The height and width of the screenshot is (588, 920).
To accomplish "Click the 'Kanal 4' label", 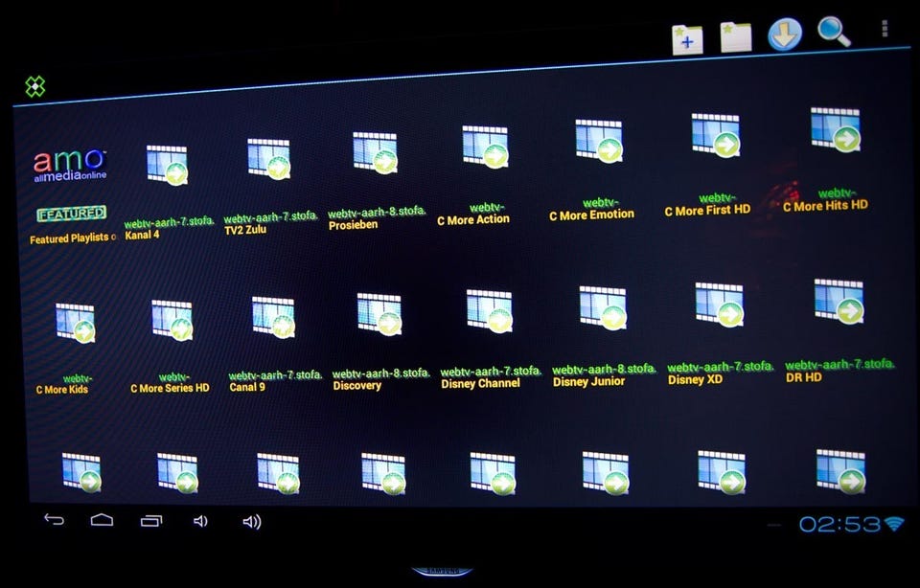I will coord(142,235).
